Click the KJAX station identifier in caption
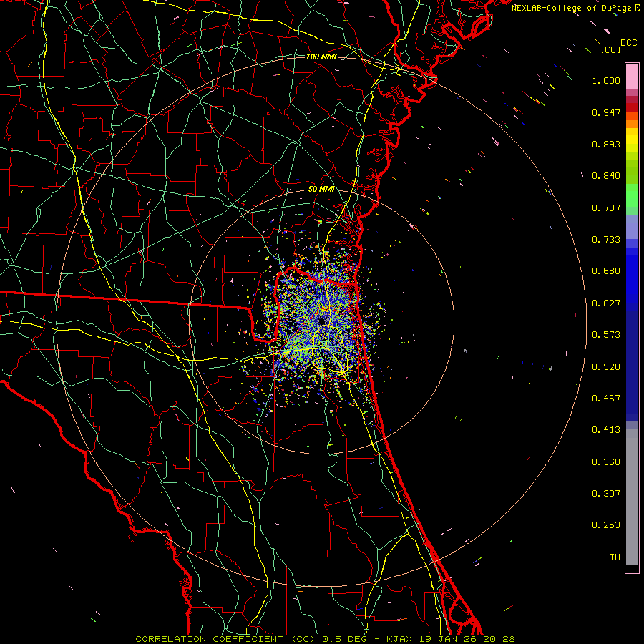The image size is (644, 644). tap(399, 639)
